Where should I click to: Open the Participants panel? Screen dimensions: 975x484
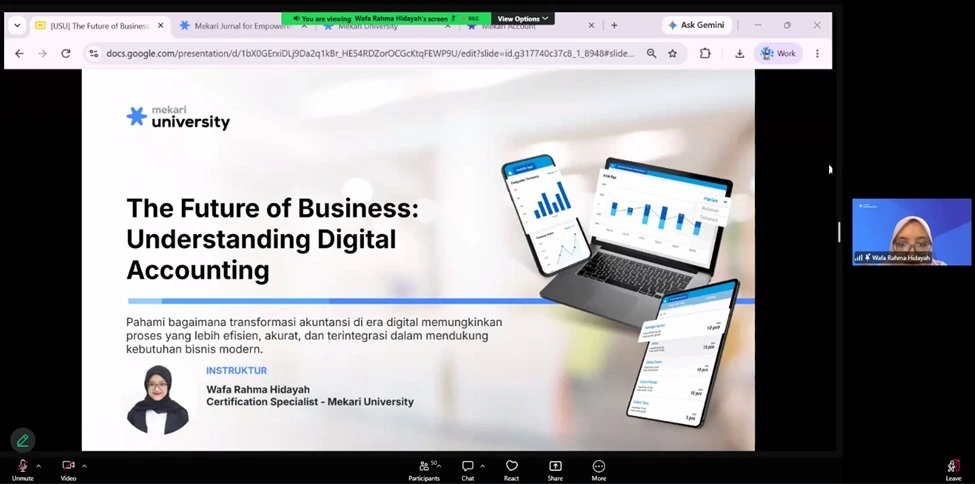(x=424, y=470)
